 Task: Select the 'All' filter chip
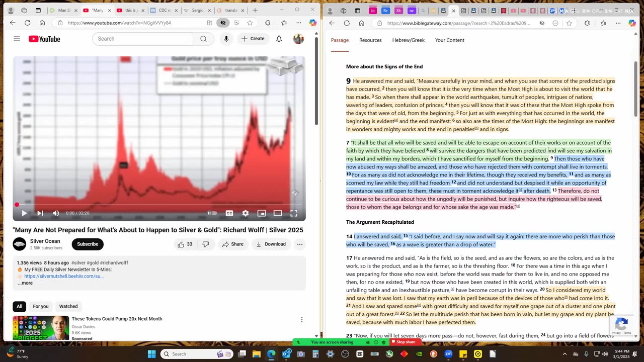[19, 306]
